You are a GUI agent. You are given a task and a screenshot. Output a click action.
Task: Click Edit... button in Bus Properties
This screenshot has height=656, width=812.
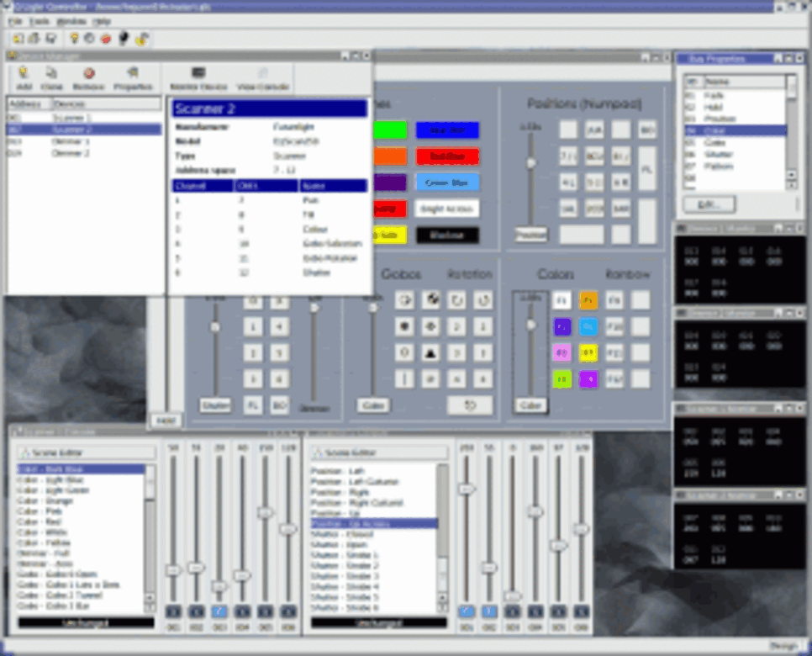(709, 204)
